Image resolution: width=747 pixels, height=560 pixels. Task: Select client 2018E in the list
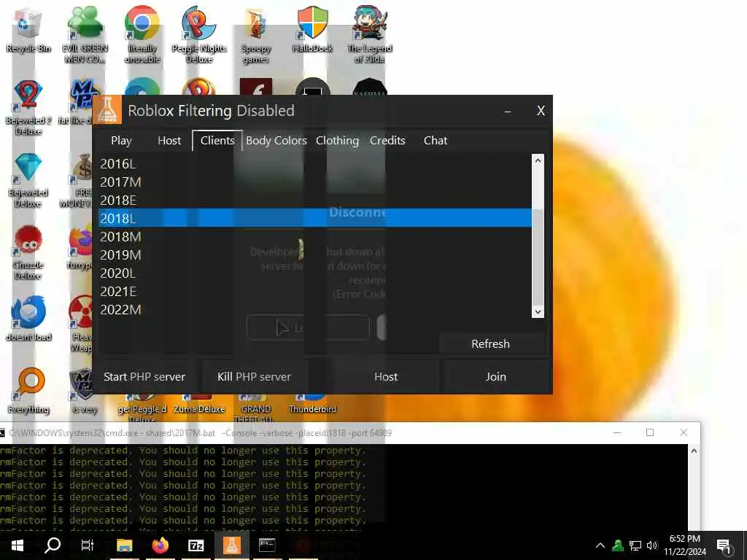click(x=315, y=200)
